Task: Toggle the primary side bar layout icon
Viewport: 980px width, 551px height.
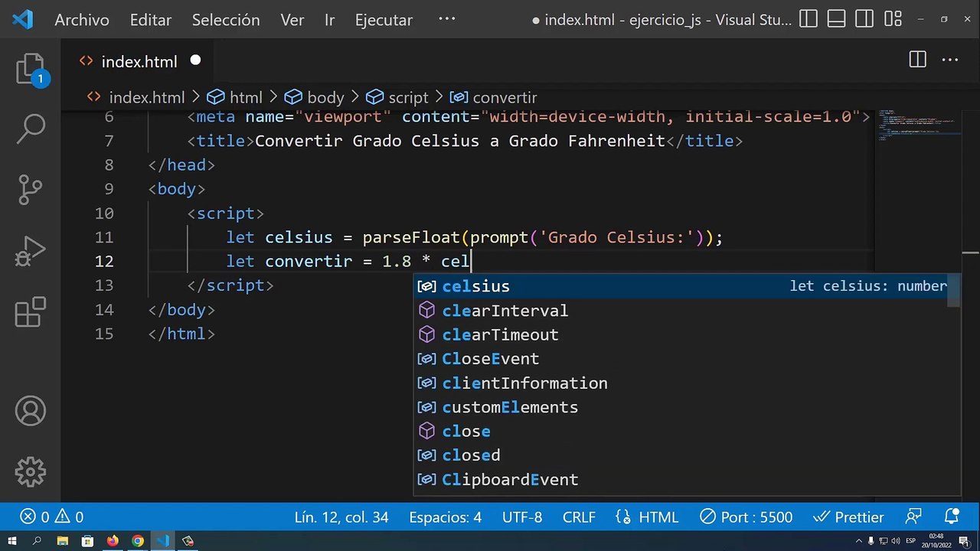Action: pos(808,19)
